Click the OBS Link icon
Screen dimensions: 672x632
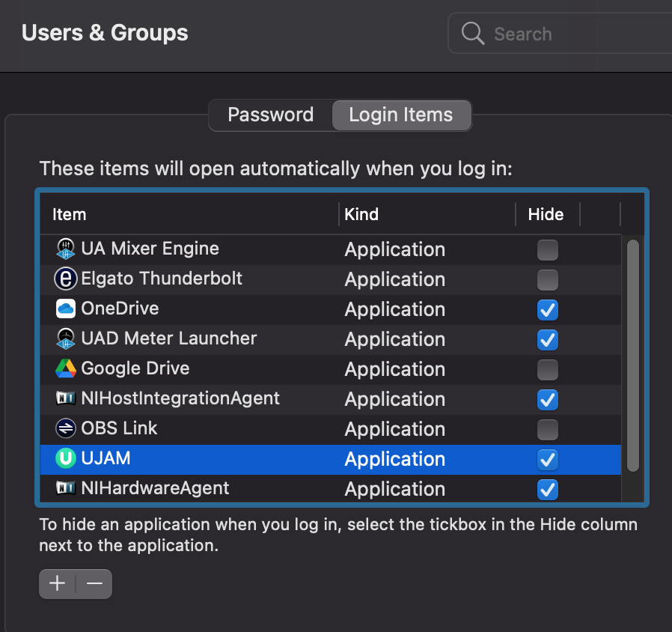click(x=66, y=428)
